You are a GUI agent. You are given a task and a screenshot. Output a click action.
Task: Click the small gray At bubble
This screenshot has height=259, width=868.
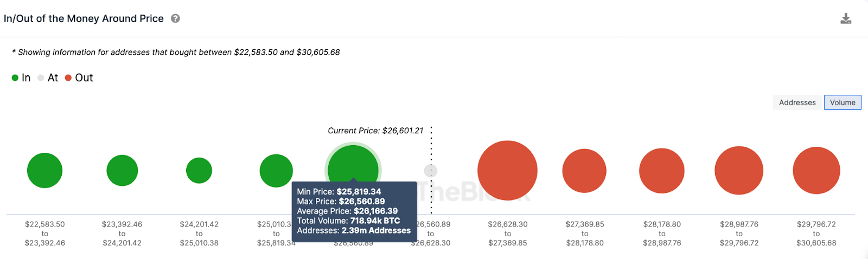click(x=430, y=171)
